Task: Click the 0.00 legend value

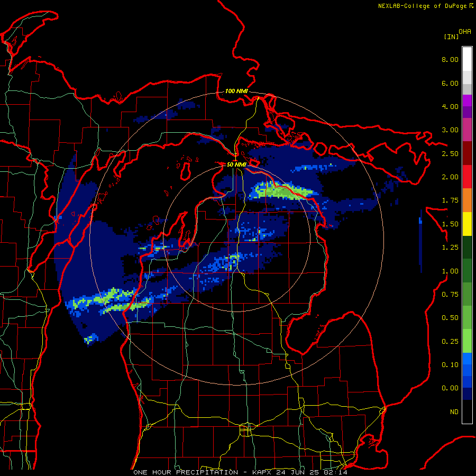Action: [x=450, y=388]
